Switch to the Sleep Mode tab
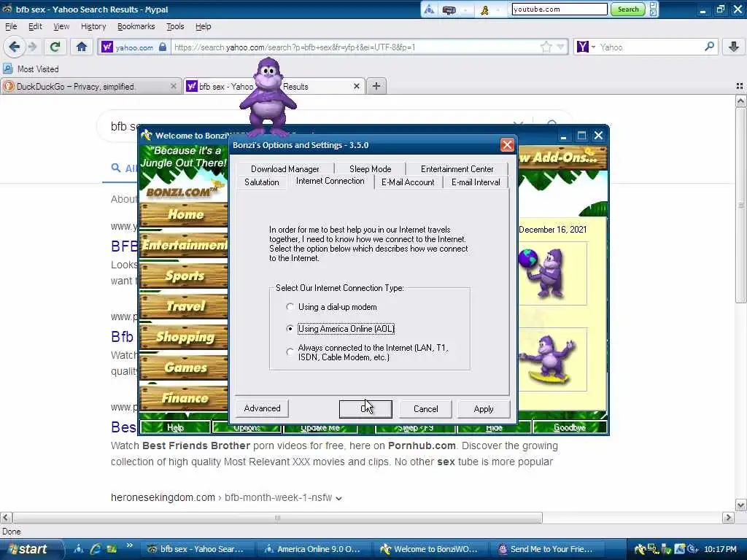The height and width of the screenshot is (560, 747). (x=370, y=168)
